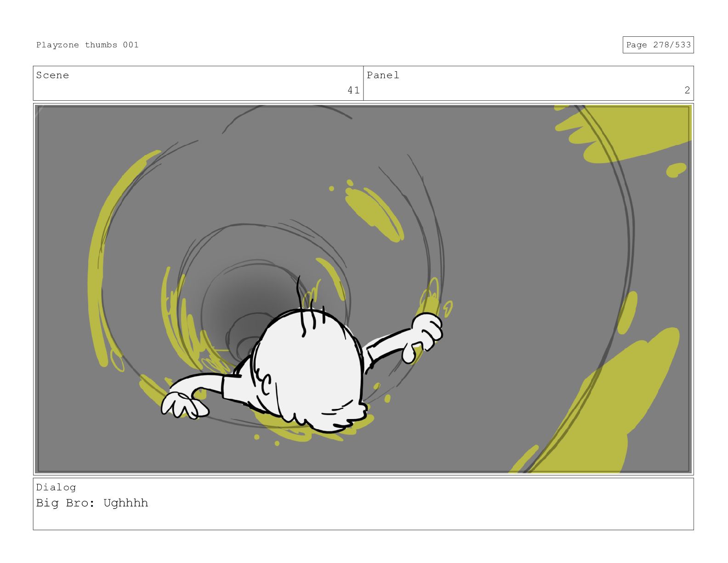728x563 pixels.
Task: Click the character's raised right hand
Action: click(426, 331)
